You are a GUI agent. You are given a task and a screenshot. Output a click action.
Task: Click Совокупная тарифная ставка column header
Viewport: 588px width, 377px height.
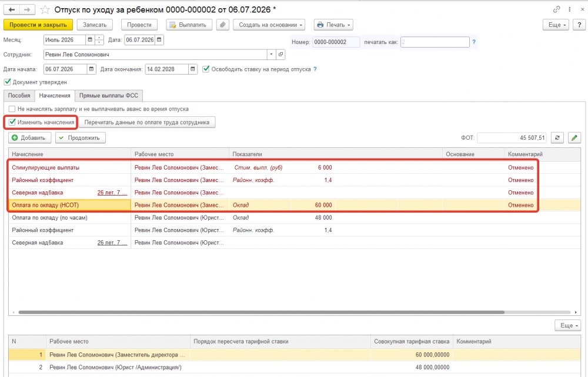point(412,341)
